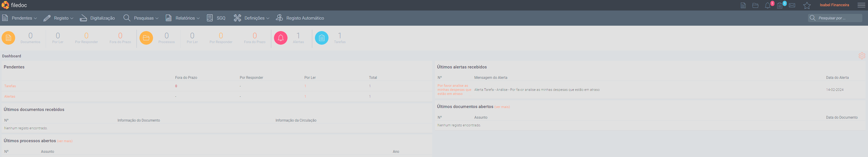The width and height of the screenshot is (868, 157).
Task: Open the Isabel Financeira user menu
Action: click(834, 5)
